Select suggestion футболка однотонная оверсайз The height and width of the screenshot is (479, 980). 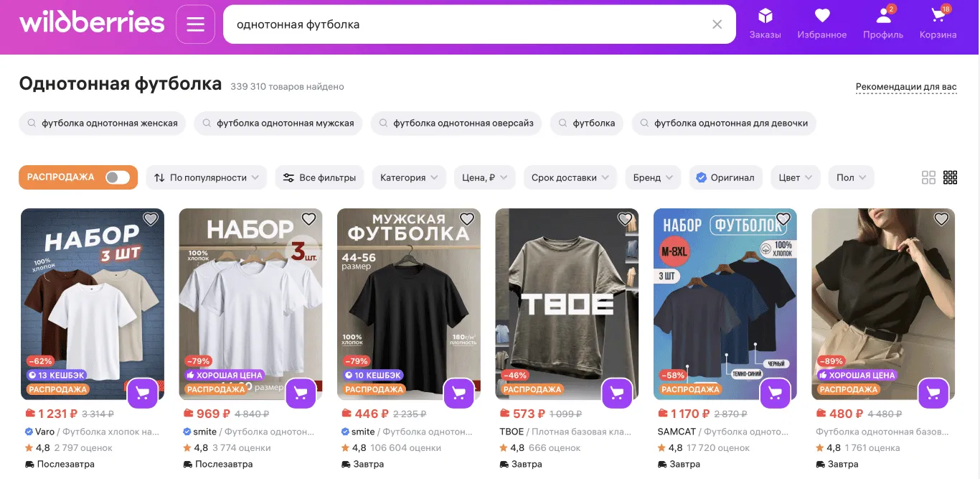pyautogui.click(x=456, y=123)
